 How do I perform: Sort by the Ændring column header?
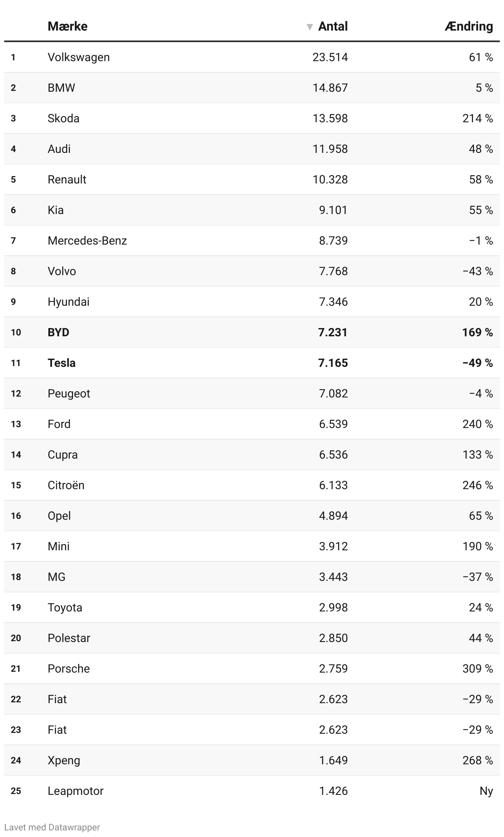pos(468,26)
